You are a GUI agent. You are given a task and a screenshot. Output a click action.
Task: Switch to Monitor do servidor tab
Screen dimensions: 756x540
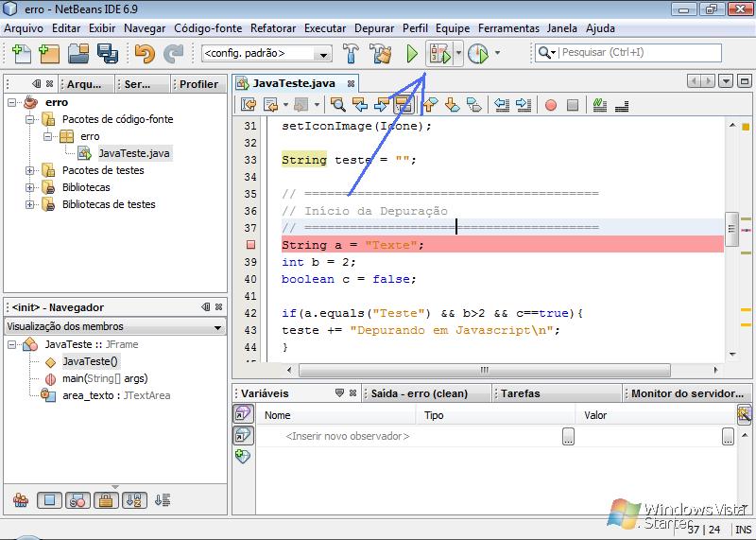coord(687,393)
